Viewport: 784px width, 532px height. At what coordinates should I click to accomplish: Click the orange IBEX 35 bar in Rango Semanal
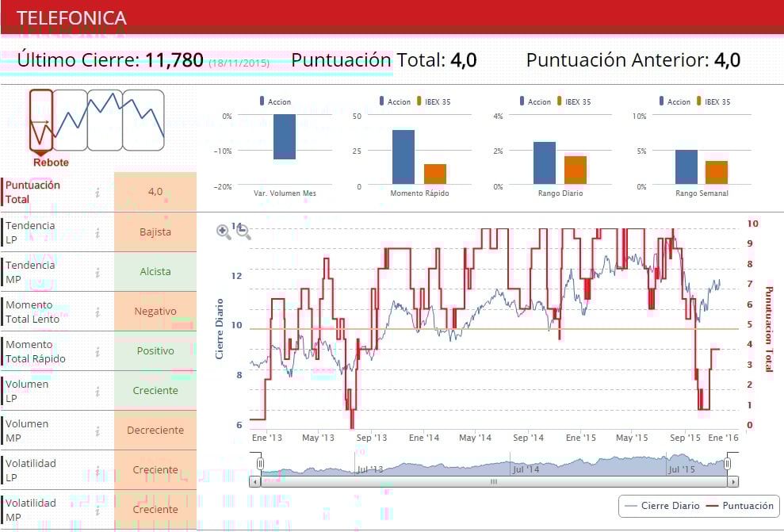tap(717, 173)
